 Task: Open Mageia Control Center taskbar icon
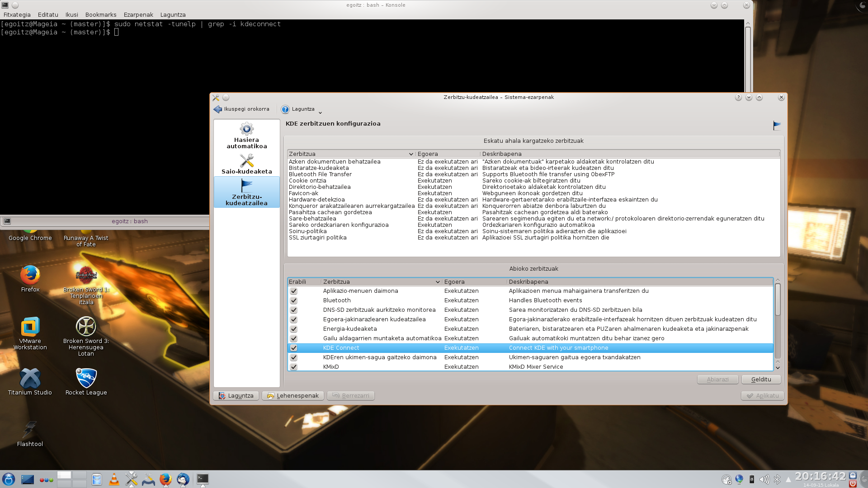[148, 479]
